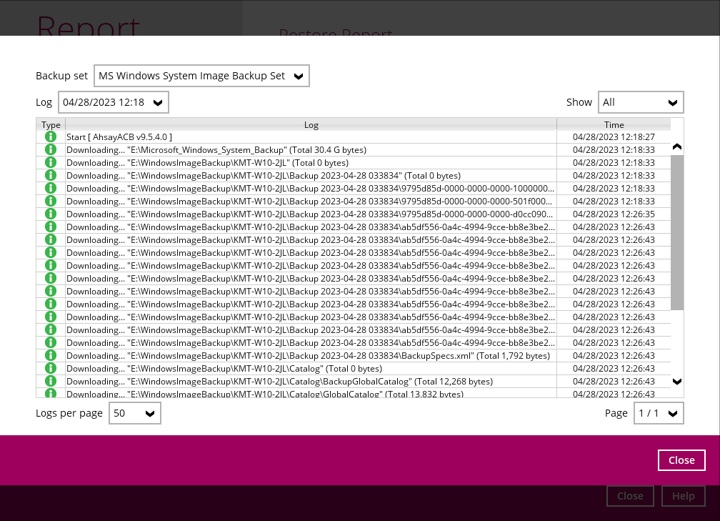Sort by the Time column header
The height and width of the screenshot is (521, 720).
[x=613, y=125]
